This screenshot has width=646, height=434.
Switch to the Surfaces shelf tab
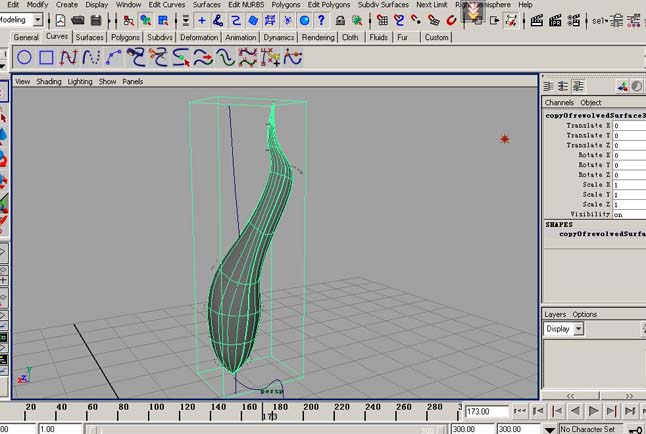89,38
